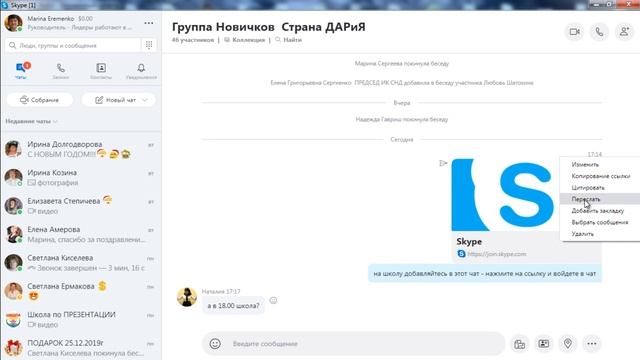
Task: Click the 46 участников participants link
Action: (x=193, y=40)
